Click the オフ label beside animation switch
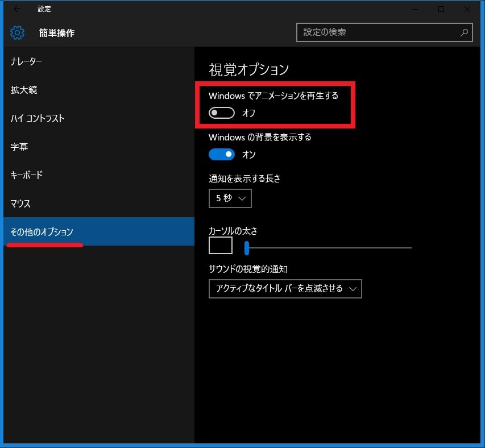The height and width of the screenshot is (448, 485). (248, 113)
